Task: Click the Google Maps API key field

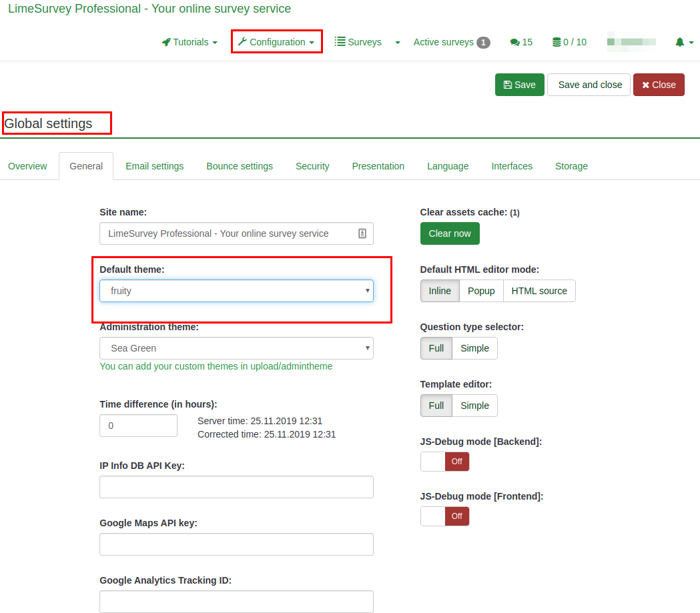Action: tap(236, 544)
